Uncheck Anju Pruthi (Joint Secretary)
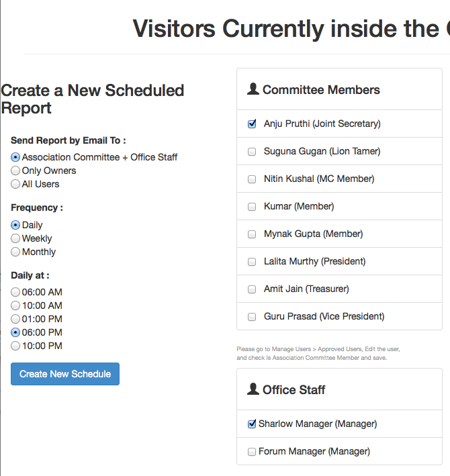 coord(252,124)
